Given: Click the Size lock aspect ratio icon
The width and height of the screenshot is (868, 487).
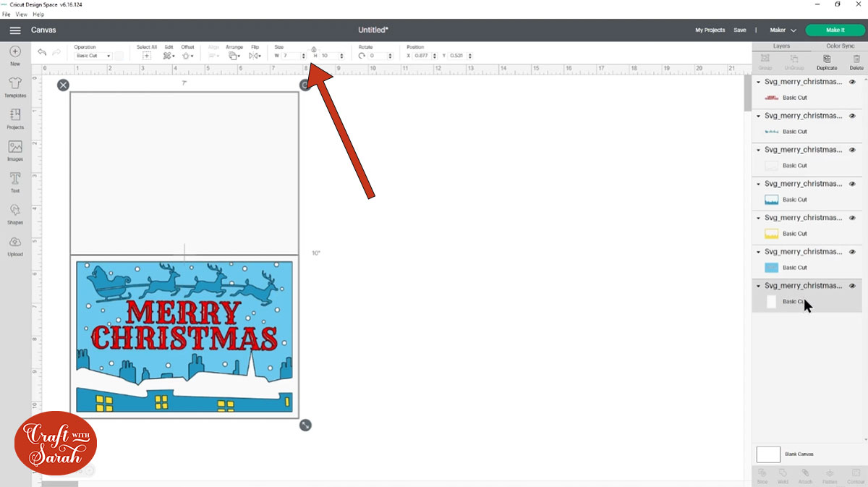Looking at the screenshot, I should [x=314, y=49].
